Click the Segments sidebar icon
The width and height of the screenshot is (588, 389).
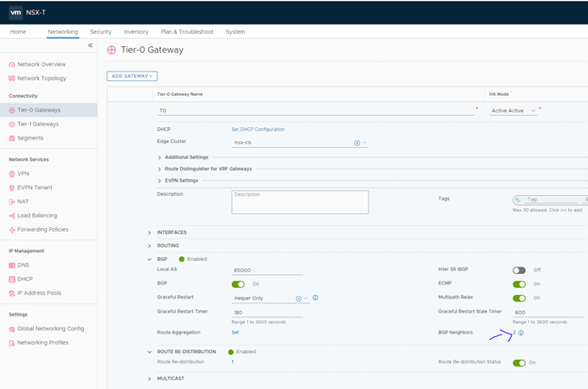point(12,138)
